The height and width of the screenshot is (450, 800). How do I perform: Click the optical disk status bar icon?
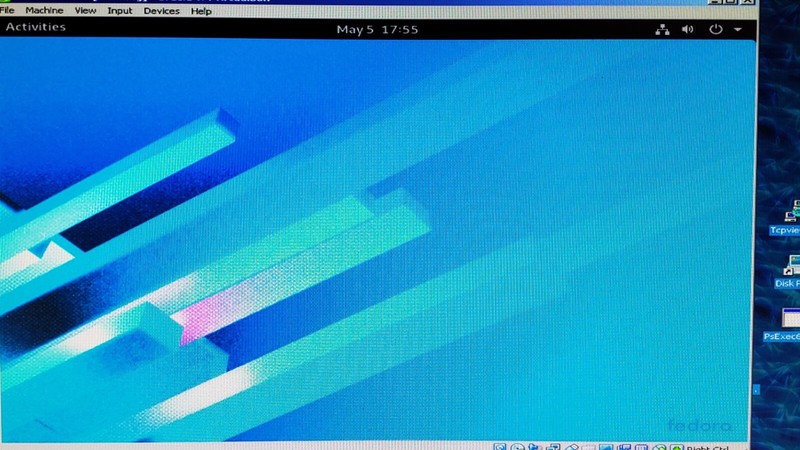(x=517, y=447)
